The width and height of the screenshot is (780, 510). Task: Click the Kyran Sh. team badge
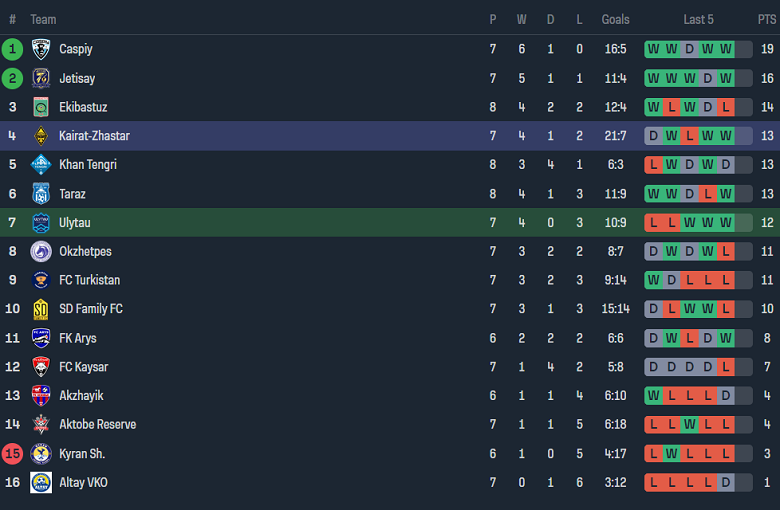coord(41,454)
